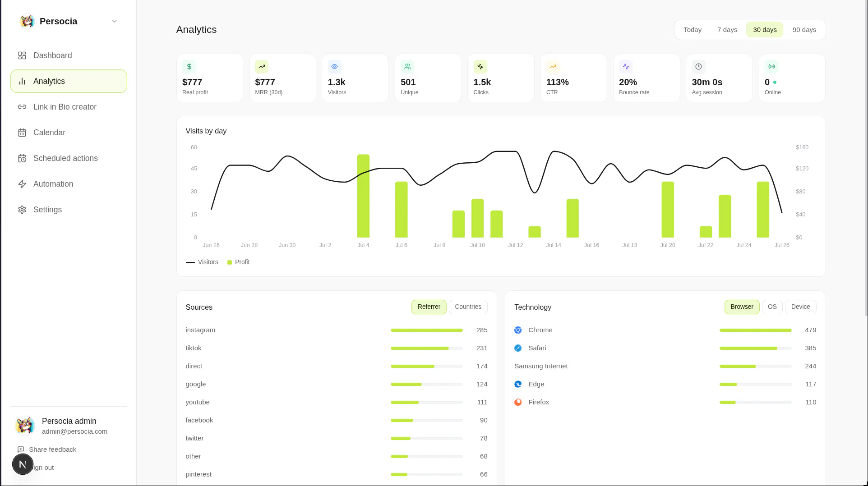This screenshot has height=486, width=868.
Task: Click the eye icon on Visitors card
Action: [334, 67]
